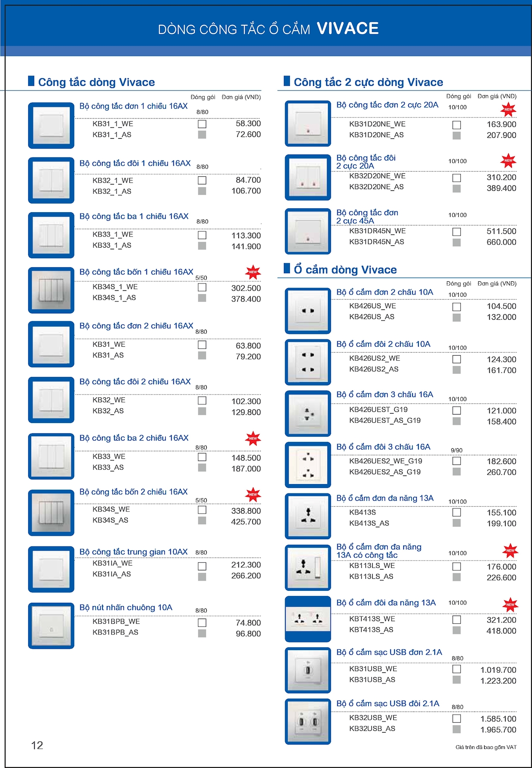Click the product title Bộ công tắc trung gian 10AX
532x768 pixels.
pos(134,552)
